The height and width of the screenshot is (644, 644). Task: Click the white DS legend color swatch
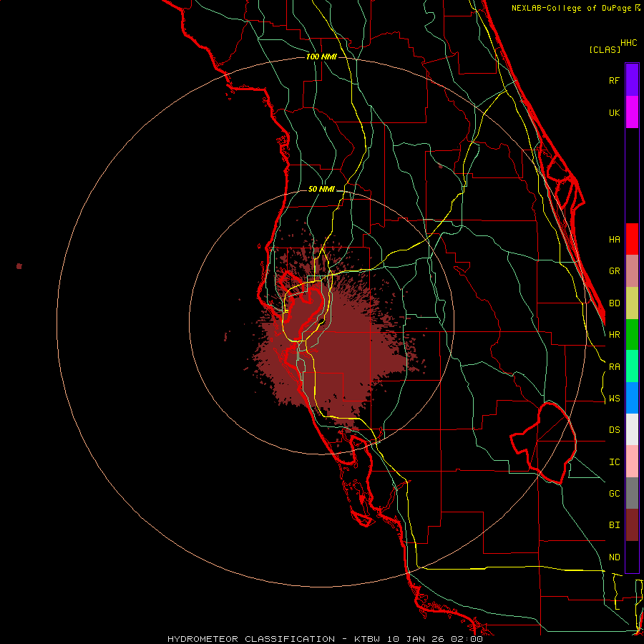632,429
